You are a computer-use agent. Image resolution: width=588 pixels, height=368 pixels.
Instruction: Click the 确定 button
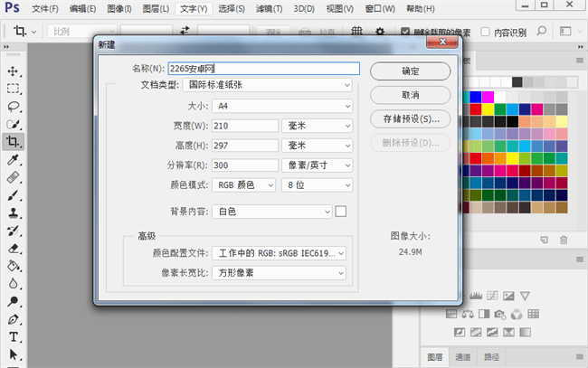point(411,71)
